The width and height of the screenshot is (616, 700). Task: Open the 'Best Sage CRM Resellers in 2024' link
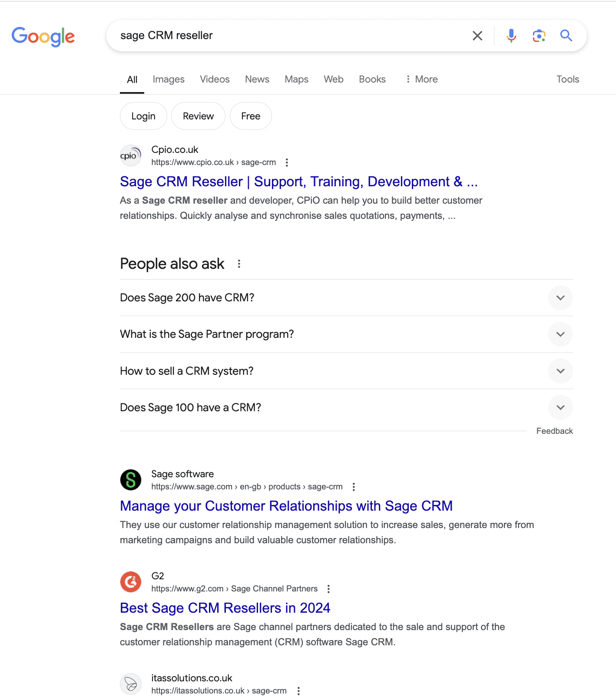(225, 608)
